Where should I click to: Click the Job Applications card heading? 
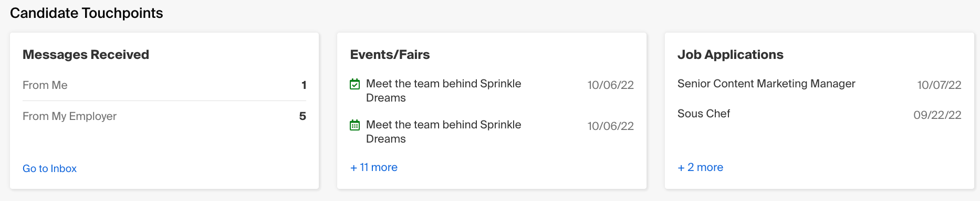[730, 55]
